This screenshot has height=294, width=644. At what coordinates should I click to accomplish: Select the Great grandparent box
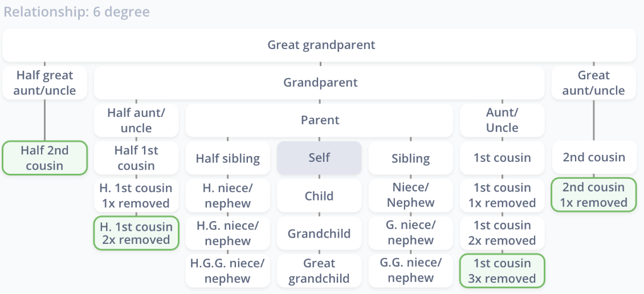[320, 45]
